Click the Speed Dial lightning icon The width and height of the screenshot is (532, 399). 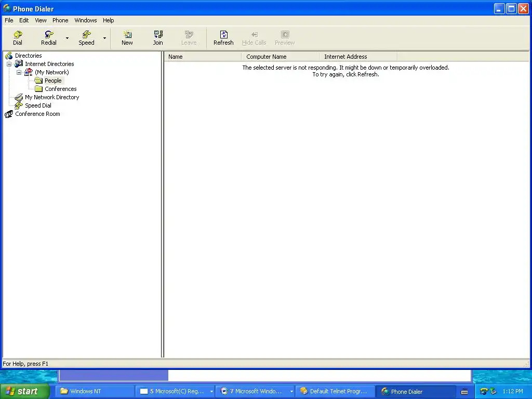(19, 105)
